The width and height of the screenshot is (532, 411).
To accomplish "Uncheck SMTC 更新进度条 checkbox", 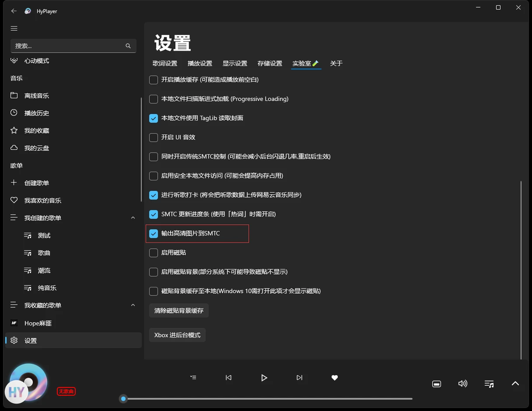I will 154,214.
